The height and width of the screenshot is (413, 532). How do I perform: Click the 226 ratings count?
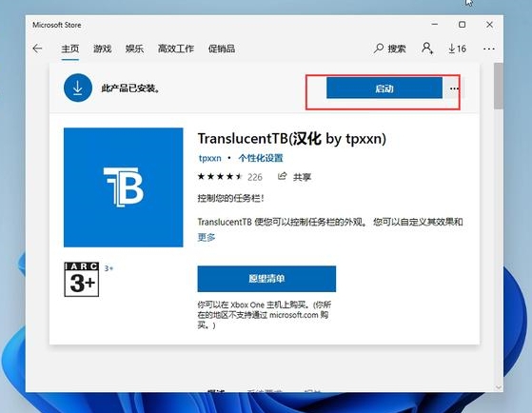255,177
